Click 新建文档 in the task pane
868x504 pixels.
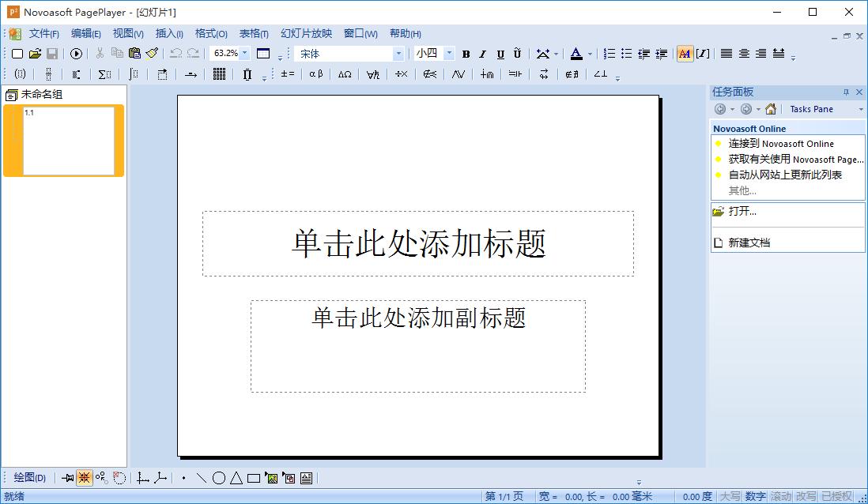click(749, 243)
